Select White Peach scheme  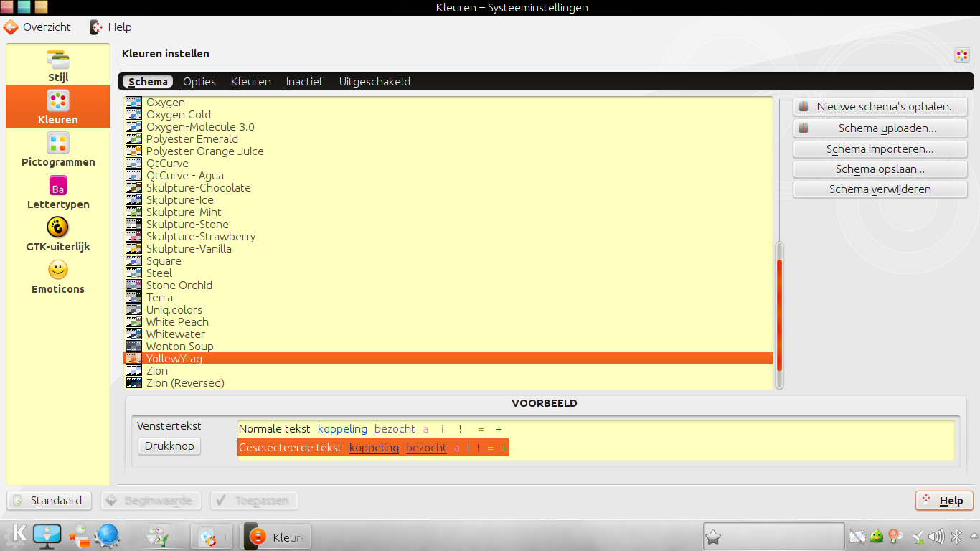point(448,322)
